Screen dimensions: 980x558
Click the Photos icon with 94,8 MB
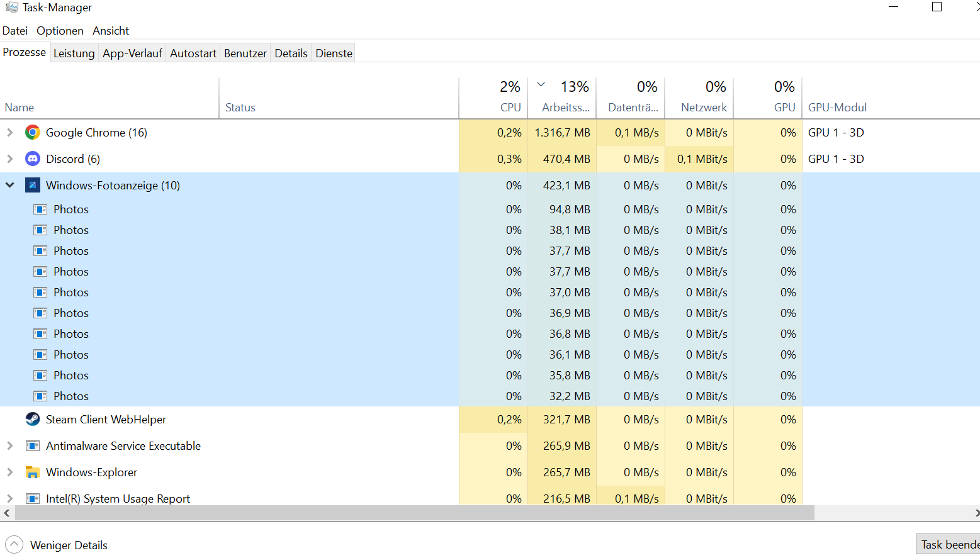coord(40,209)
